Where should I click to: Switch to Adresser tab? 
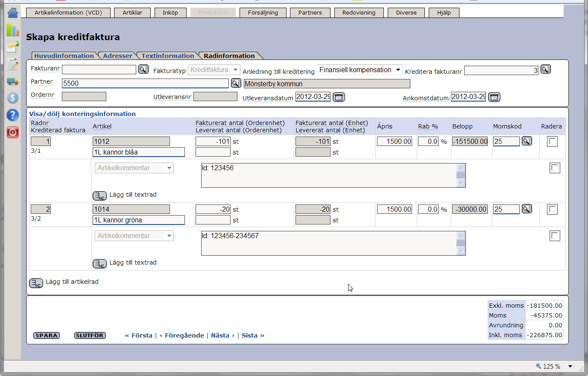click(x=118, y=55)
